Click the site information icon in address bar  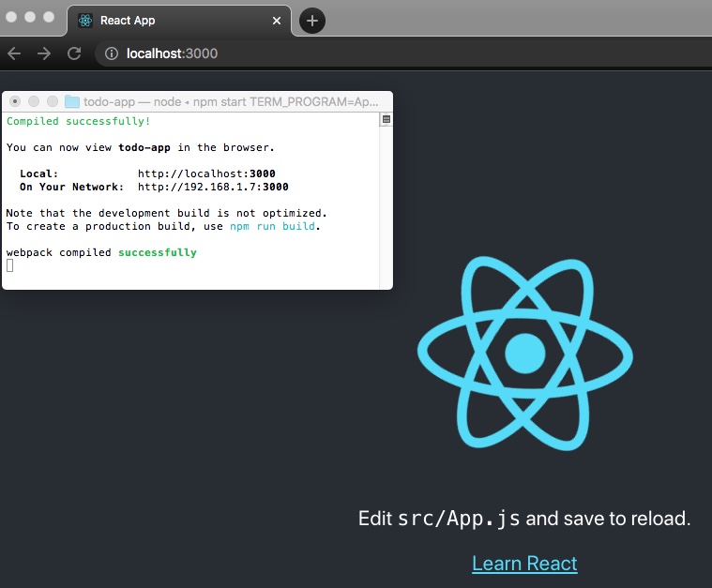112,53
